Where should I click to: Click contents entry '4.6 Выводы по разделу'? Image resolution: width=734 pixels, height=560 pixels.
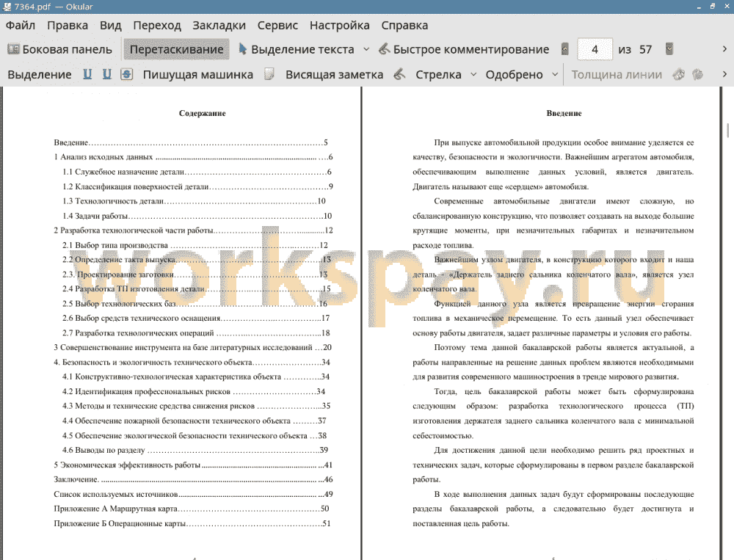(x=195, y=450)
